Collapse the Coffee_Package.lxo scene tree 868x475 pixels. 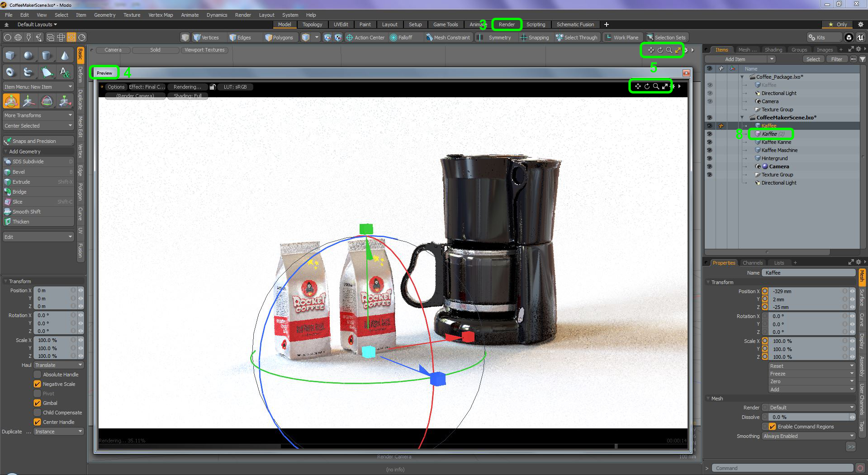(742, 77)
